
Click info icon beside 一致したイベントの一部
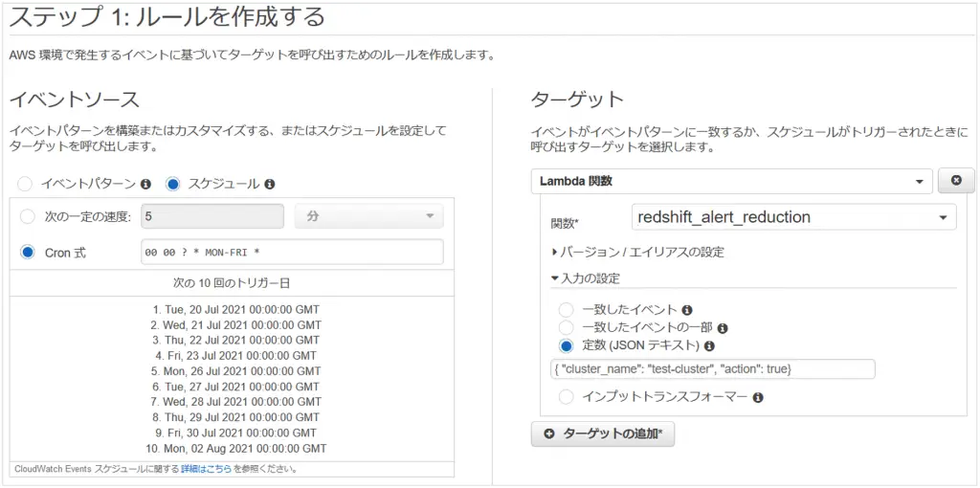pyautogui.click(x=723, y=328)
